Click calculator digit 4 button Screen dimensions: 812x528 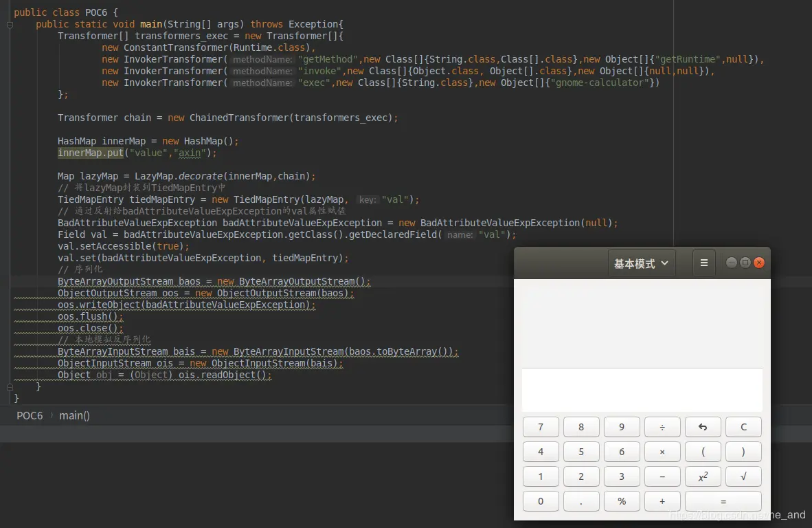point(541,452)
